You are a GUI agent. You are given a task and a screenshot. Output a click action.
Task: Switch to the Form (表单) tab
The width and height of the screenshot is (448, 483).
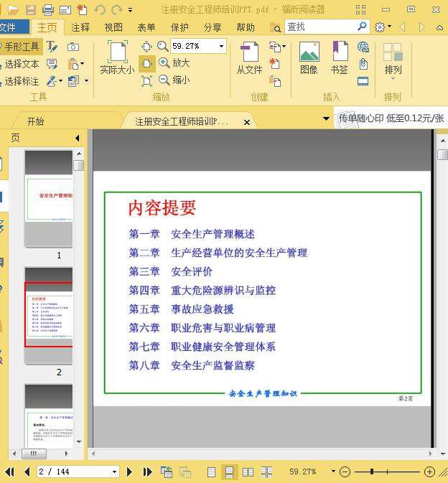(146, 27)
